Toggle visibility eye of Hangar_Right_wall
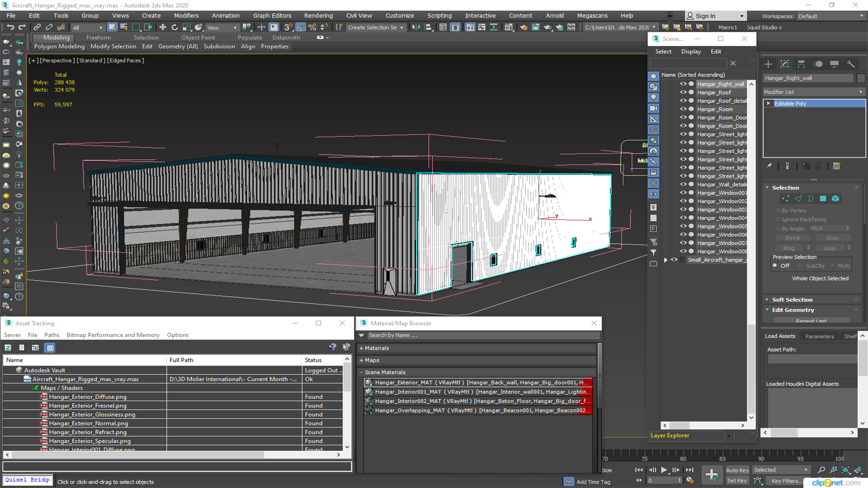The height and width of the screenshot is (488, 868). [683, 84]
